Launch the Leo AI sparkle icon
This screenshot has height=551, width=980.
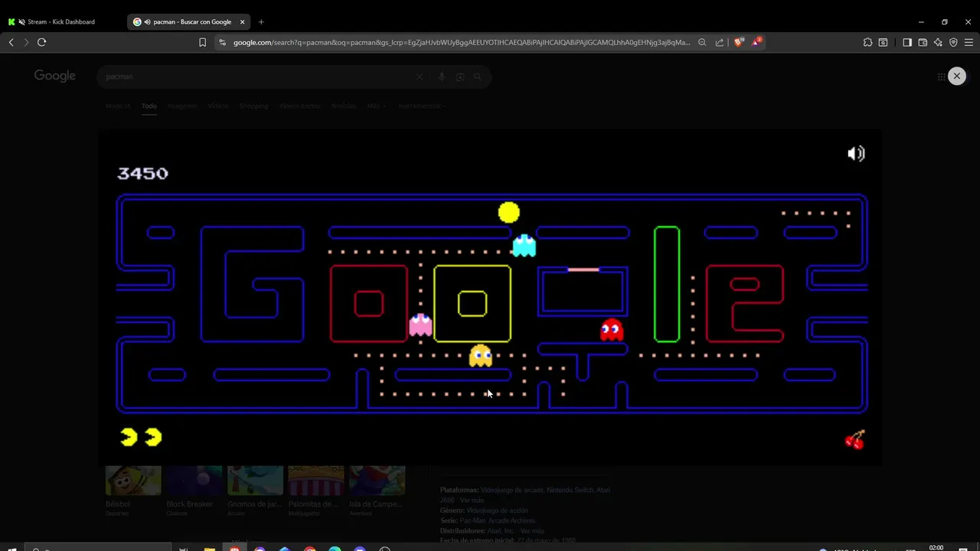tap(938, 42)
